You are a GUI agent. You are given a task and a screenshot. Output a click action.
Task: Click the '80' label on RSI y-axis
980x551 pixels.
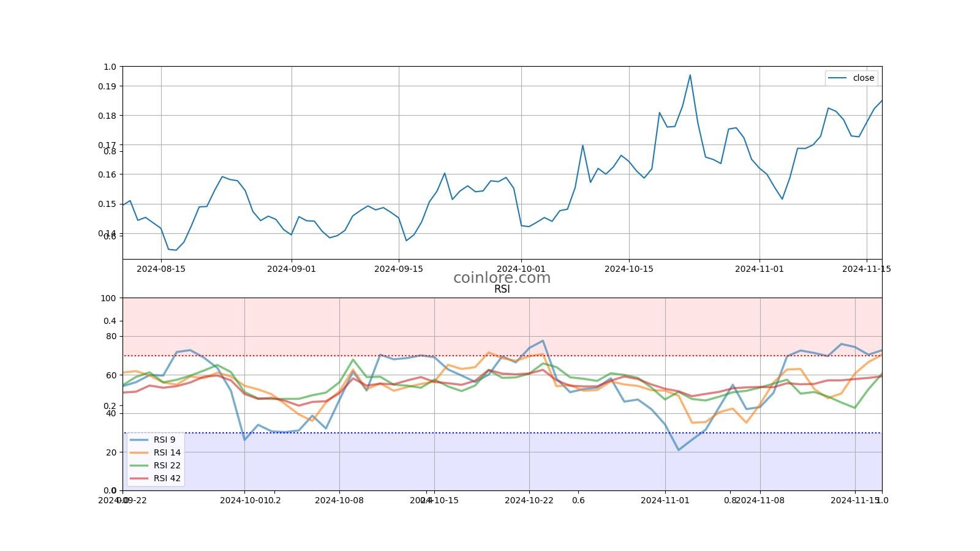click(x=111, y=337)
